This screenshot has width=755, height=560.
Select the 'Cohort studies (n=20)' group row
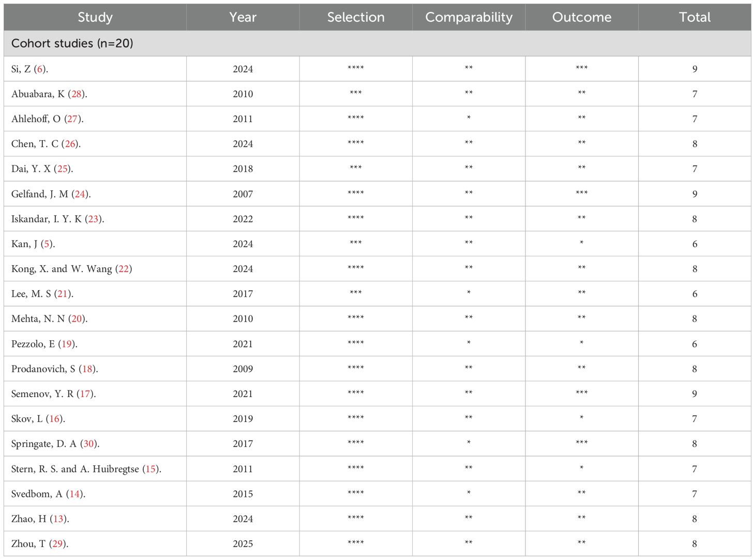pyautogui.click(x=377, y=43)
